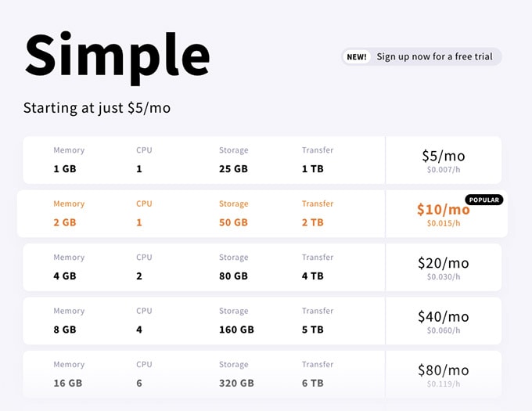
Task: Click the 6 TB transfer value
Action: (312, 384)
